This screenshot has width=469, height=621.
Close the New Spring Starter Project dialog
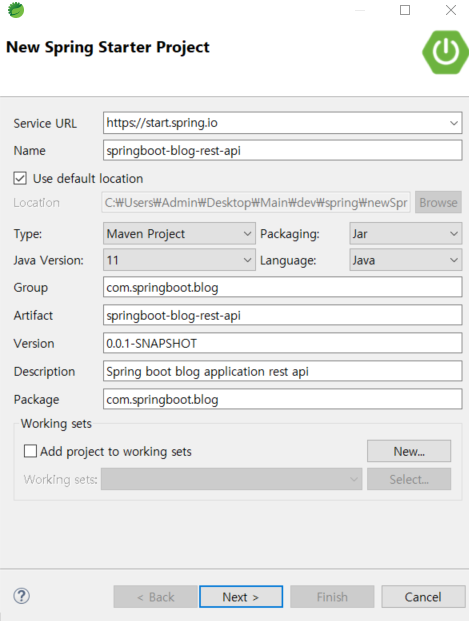(451, 10)
